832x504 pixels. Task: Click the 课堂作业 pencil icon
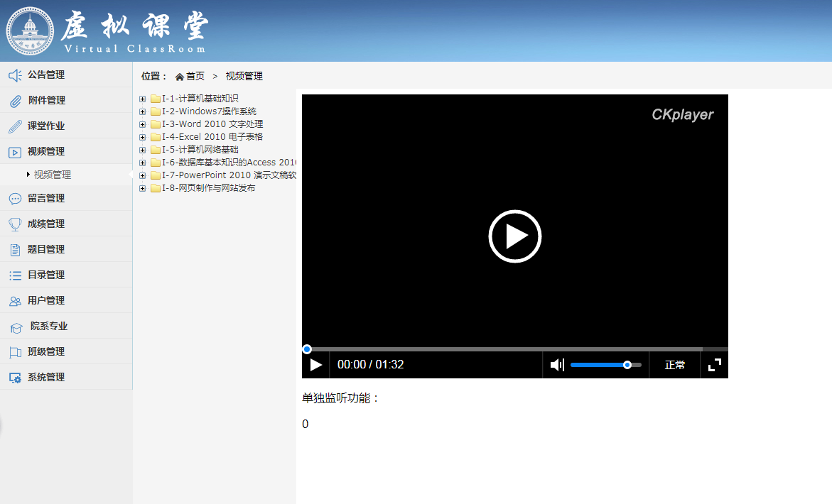pyautogui.click(x=15, y=126)
